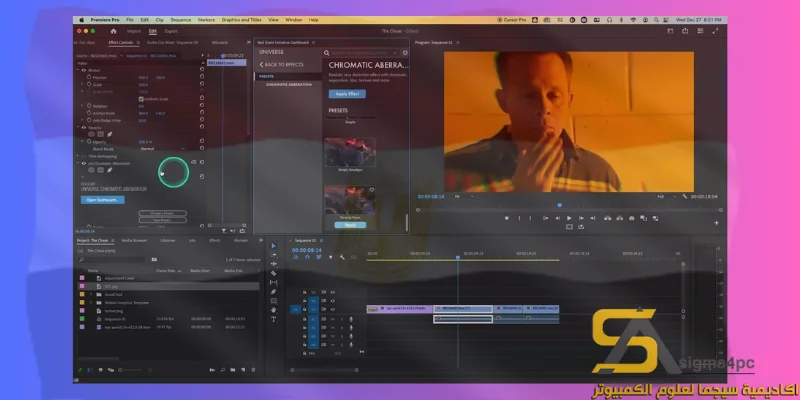The width and height of the screenshot is (800, 400).
Task: Open Blend Mode dropdown set to Normal
Action: [x=162, y=149]
